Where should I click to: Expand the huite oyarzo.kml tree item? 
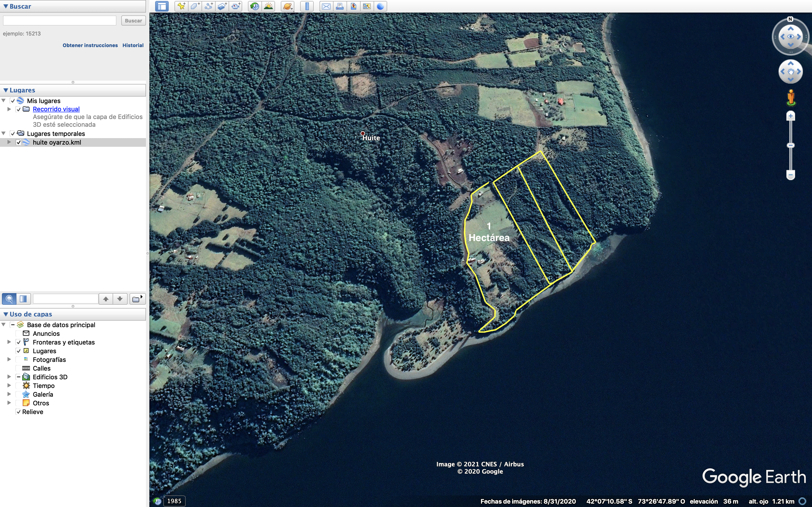point(9,142)
